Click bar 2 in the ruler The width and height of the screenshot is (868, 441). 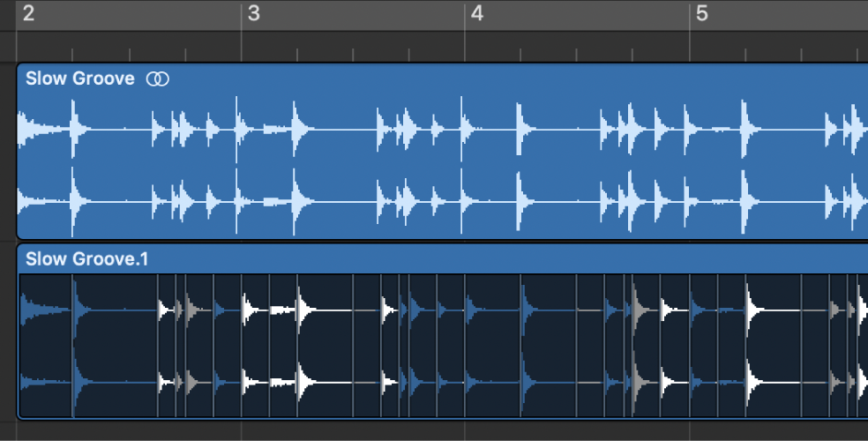click(x=29, y=13)
